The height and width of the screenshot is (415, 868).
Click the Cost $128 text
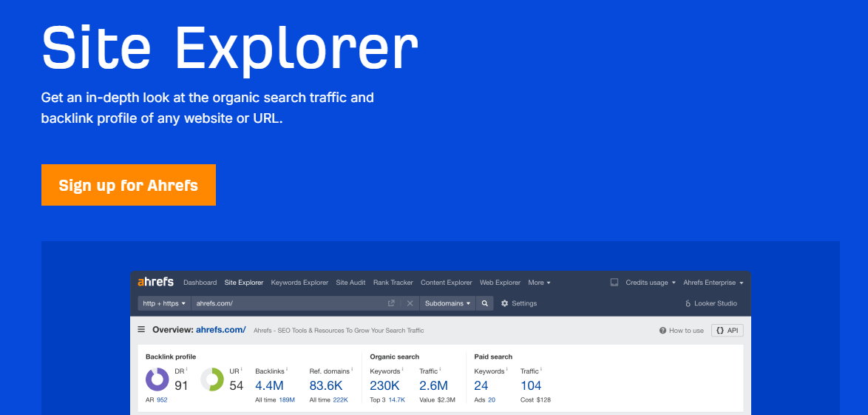(535, 399)
